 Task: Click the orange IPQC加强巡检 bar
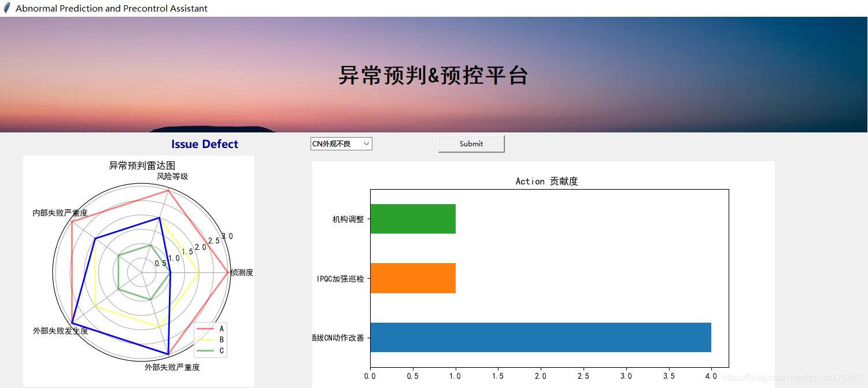coord(413,278)
